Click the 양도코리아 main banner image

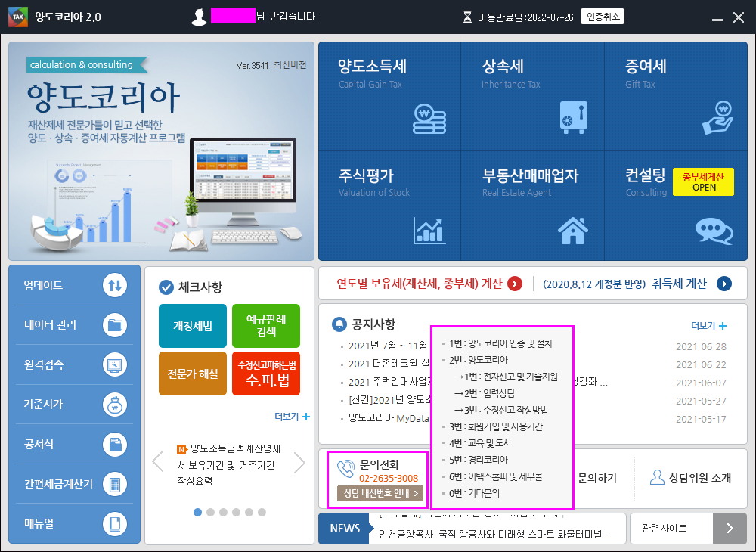pos(162,151)
